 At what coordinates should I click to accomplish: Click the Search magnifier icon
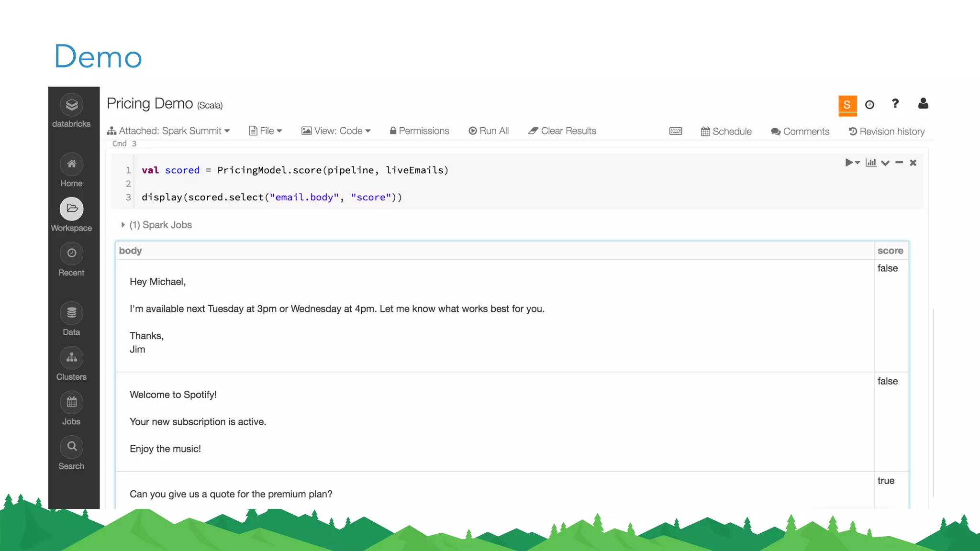71,447
